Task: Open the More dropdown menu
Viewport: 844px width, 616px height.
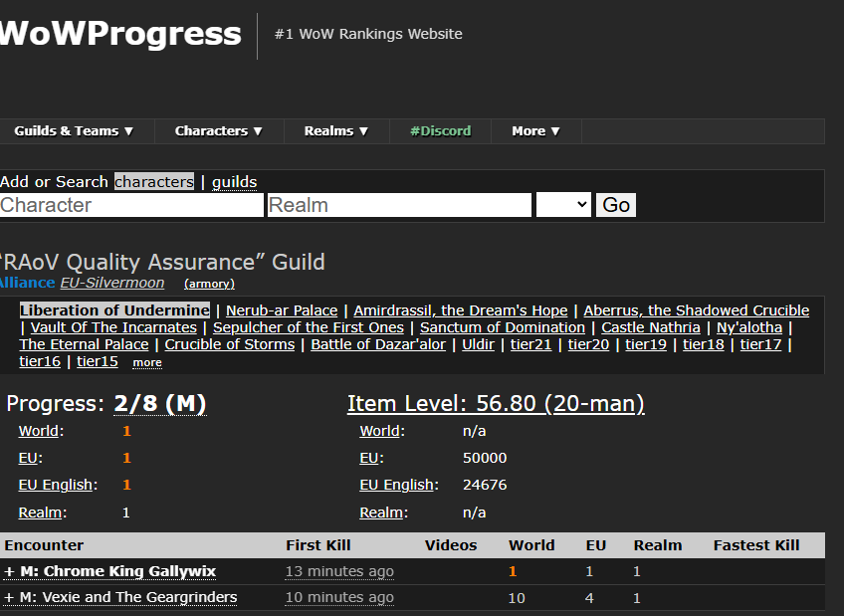Action: pos(535,131)
